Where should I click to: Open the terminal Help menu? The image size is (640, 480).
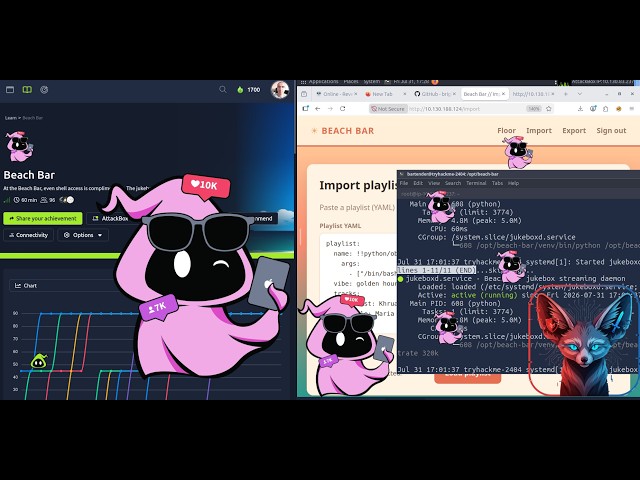tap(513, 183)
